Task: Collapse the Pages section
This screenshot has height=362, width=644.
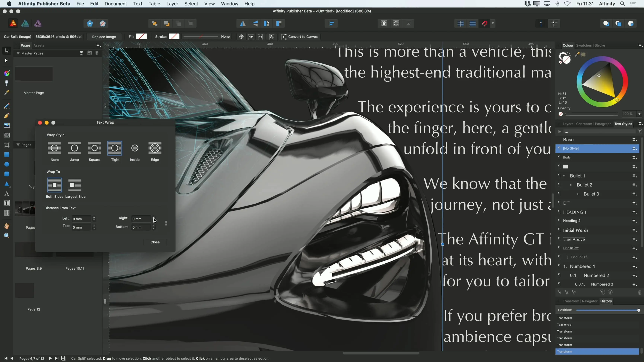Action: [x=18, y=145]
